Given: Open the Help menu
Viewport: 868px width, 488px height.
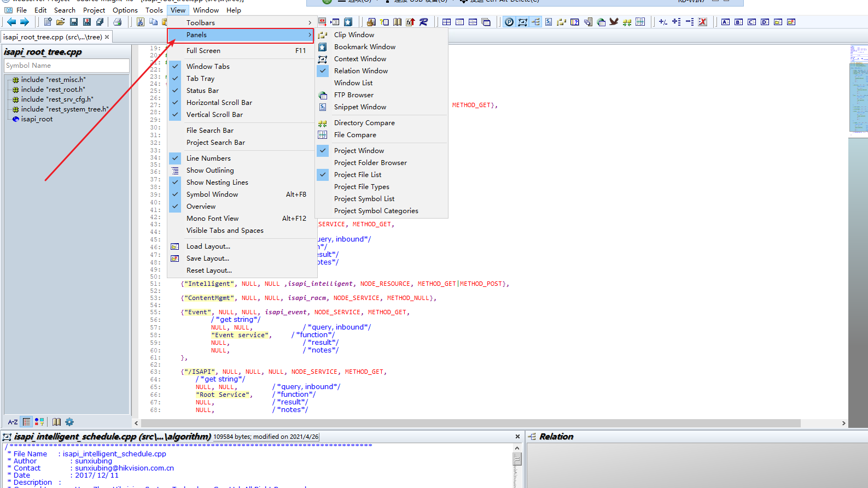Looking at the screenshot, I should click(x=234, y=10).
